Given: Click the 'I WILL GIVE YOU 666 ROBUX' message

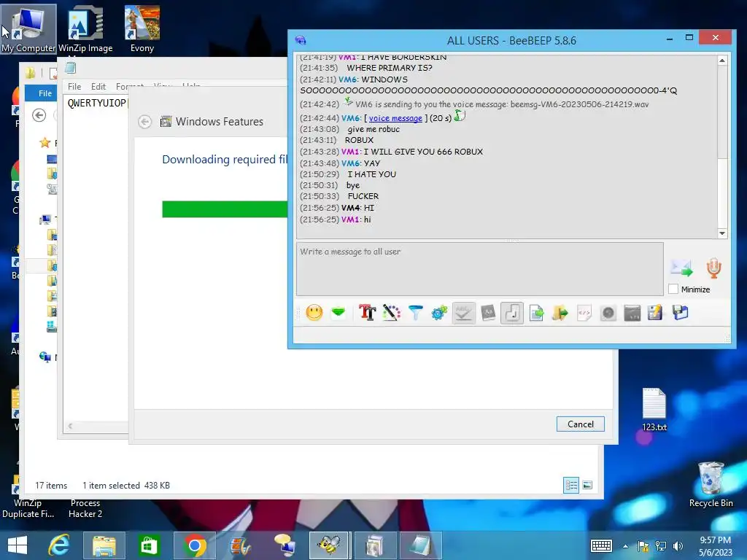Looking at the screenshot, I should pyautogui.click(x=423, y=152).
